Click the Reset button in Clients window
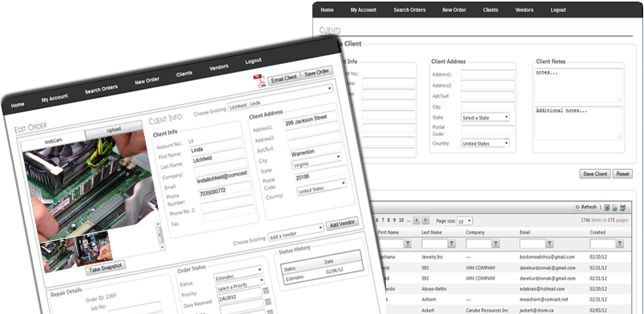 [x=622, y=174]
